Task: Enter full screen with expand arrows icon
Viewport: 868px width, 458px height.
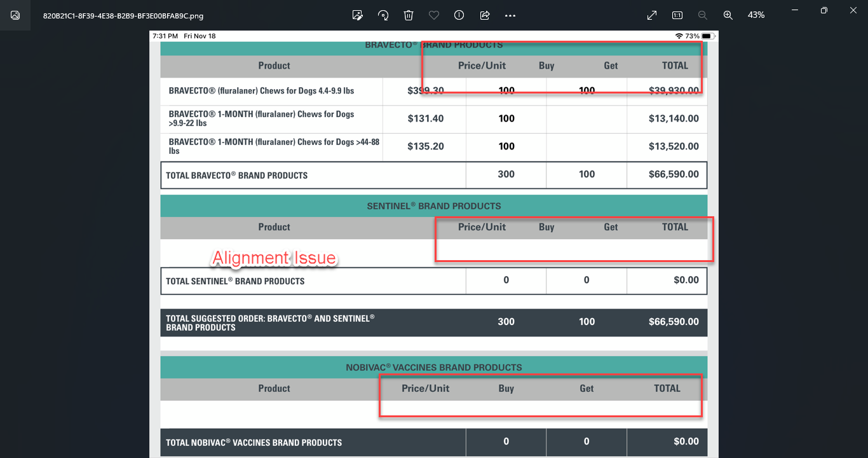Action: coord(652,15)
